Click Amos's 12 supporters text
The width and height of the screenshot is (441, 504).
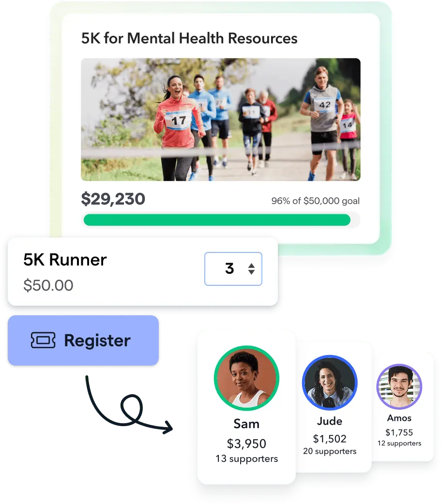tap(399, 443)
